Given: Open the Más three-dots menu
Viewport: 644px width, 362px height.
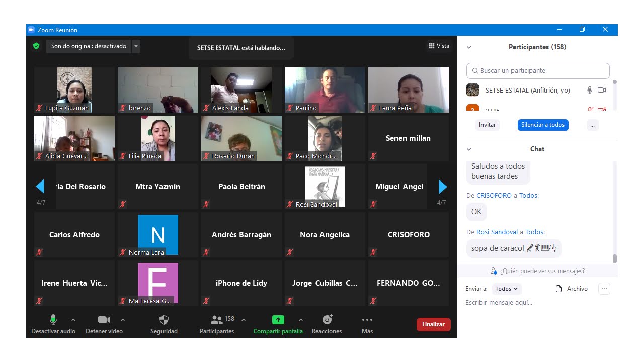Looking at the screenshot, I should 367,320.
